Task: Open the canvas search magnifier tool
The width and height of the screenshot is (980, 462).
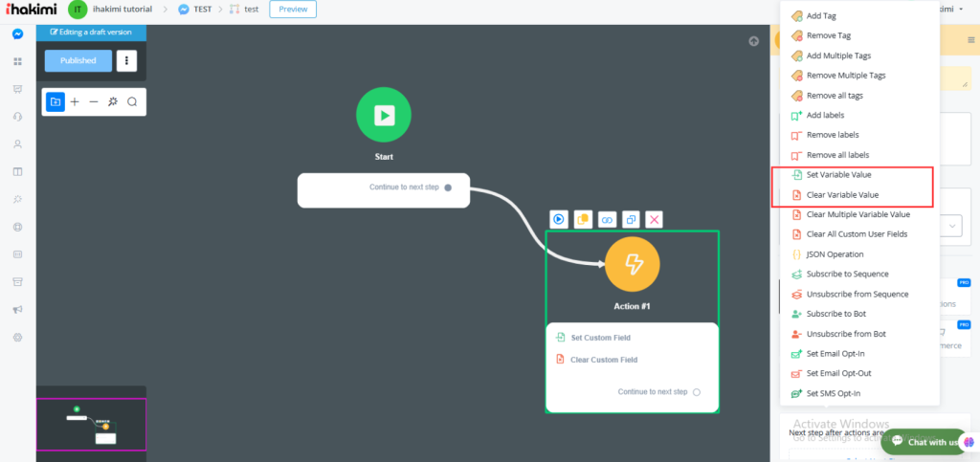Action: pos(132,102)
